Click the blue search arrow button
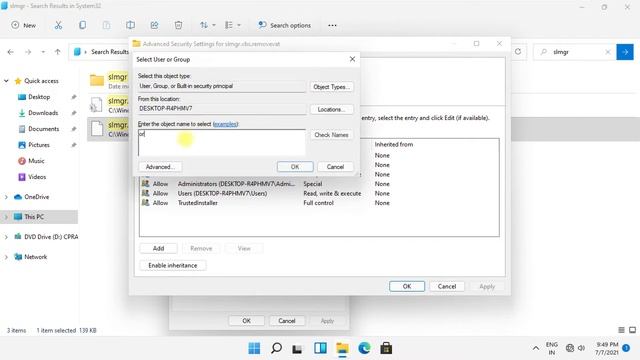 point(625,52)
